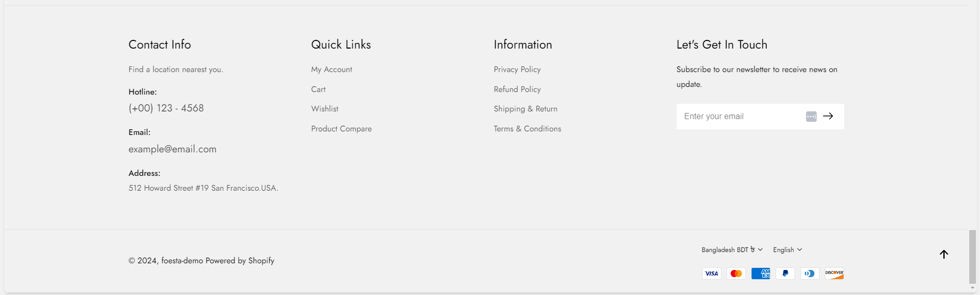Click the newsletter submit arrow icon
The height and width of the screenshot is (295, 980).
coord(828,116)
